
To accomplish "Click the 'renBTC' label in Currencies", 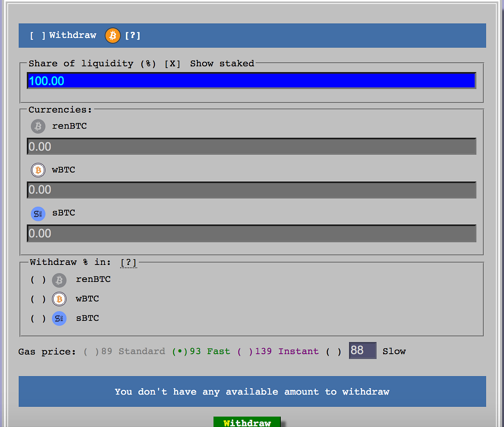I will click(x=70, y=126).
